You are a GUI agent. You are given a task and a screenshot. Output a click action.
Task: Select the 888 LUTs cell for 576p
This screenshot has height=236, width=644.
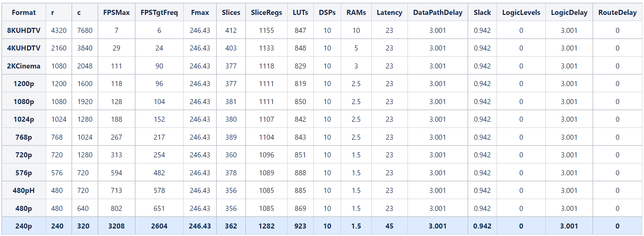click(x=300, y=173)
